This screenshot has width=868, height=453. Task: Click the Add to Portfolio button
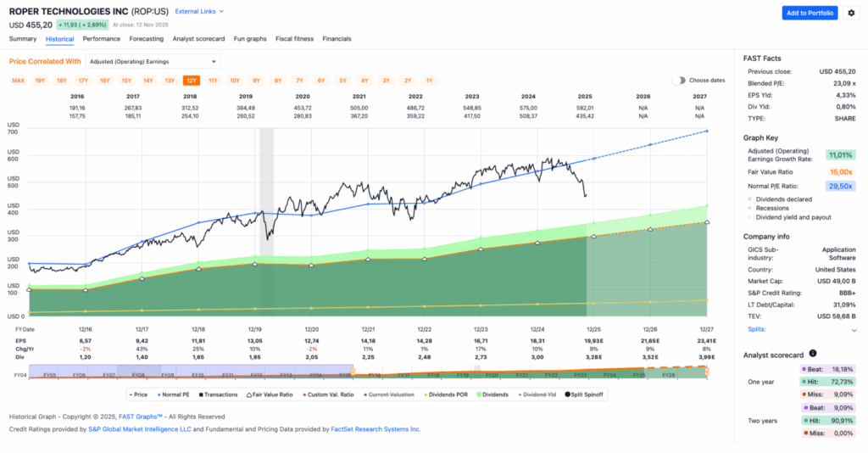pyautogui.click(x=810, y=13)
